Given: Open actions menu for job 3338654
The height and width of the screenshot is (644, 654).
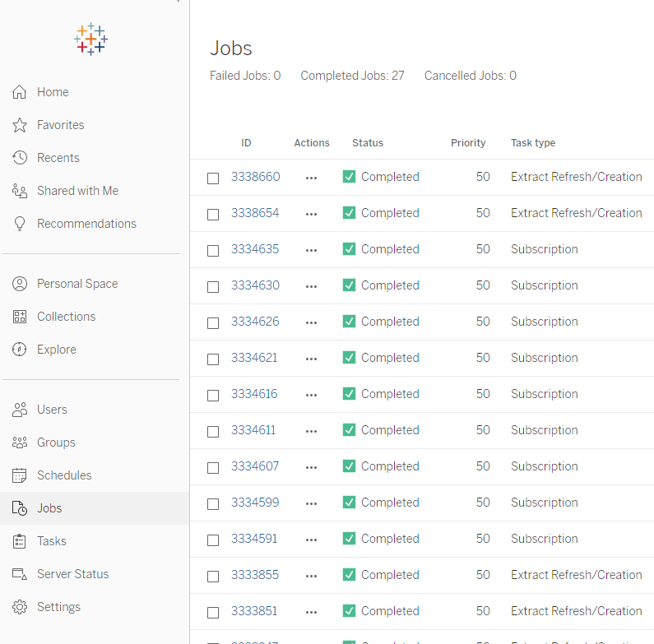Looking at the screenshot, I should coord(311,214).
